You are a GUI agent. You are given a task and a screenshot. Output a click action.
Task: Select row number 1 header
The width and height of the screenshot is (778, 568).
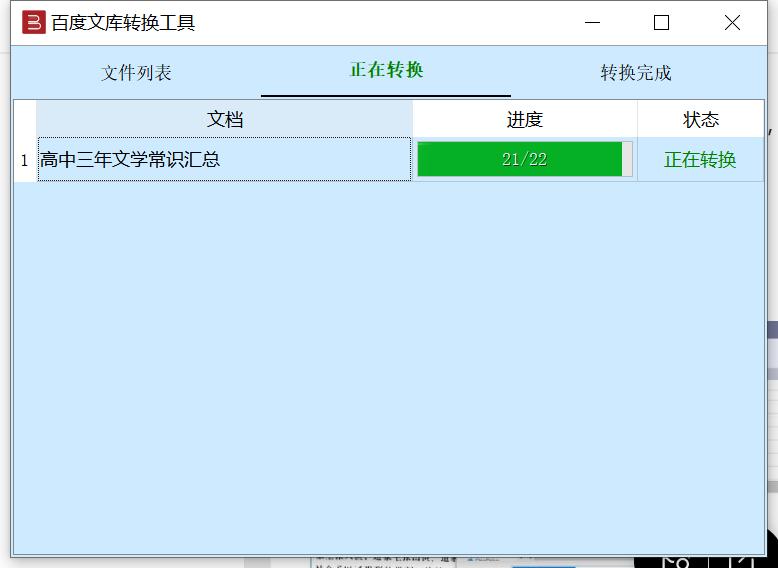click(24, 160)
